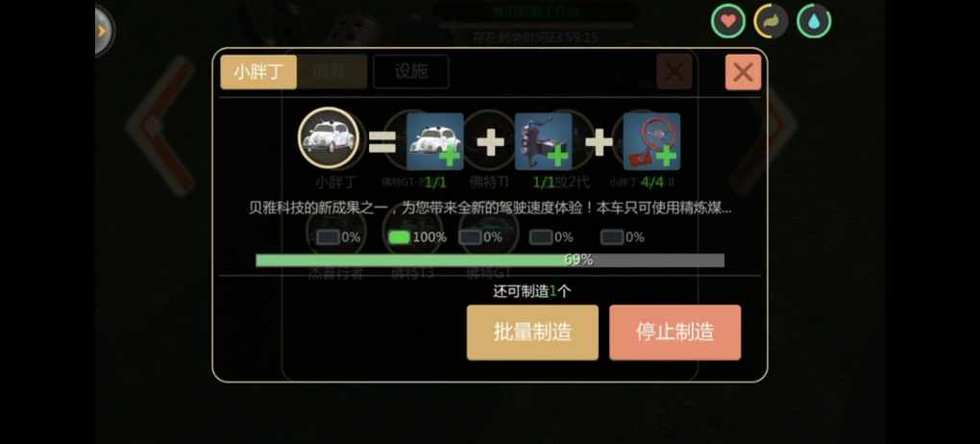
Task: Select the third 0% quality box
Action: point(470,237)
